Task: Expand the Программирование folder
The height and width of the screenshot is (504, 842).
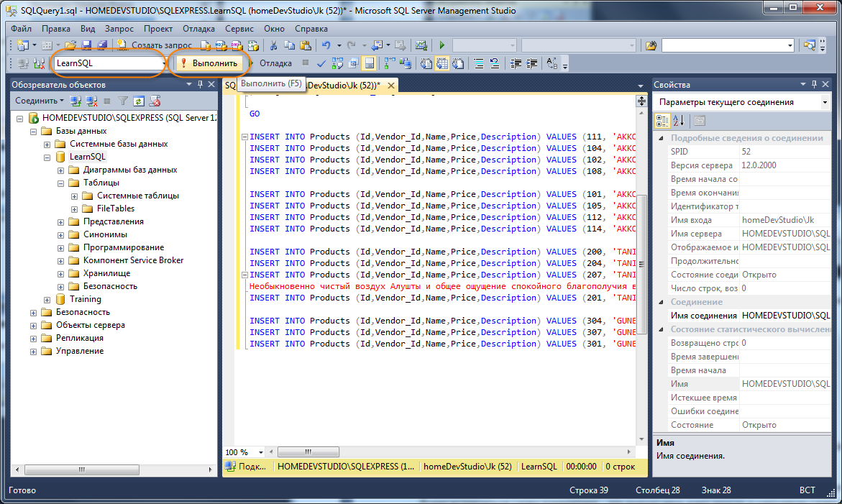Action: [60, 248]
